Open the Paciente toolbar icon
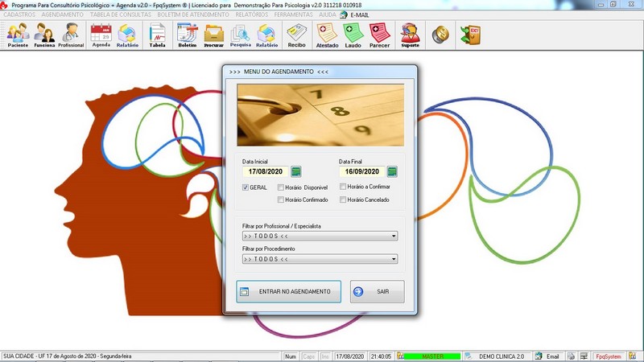 point(18,35)
